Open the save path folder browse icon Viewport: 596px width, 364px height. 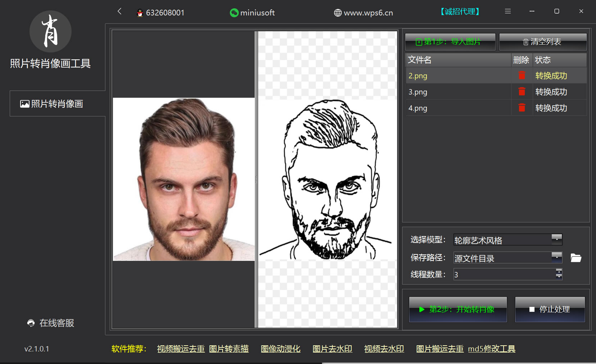575,258
